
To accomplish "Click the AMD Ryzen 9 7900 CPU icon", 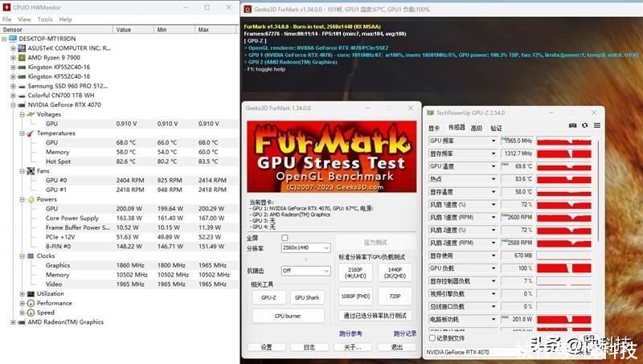I will click(22, 58).
